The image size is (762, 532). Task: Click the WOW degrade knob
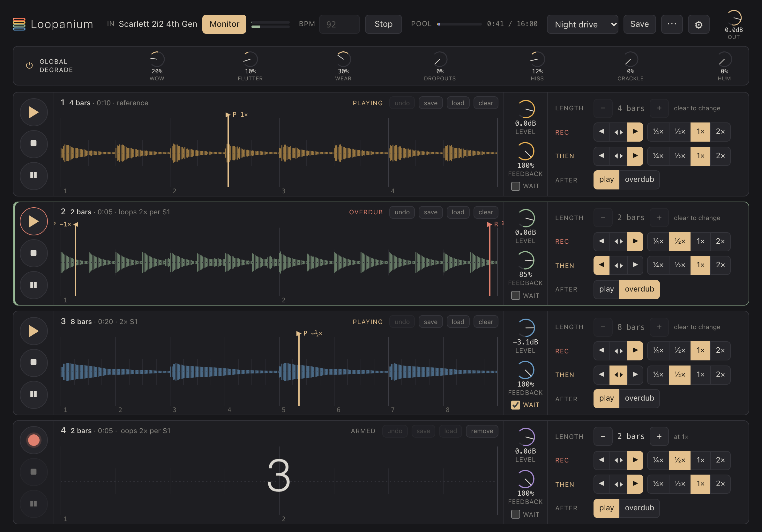click(x=157, y=59)
